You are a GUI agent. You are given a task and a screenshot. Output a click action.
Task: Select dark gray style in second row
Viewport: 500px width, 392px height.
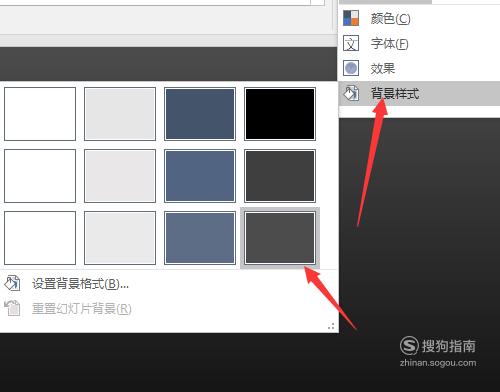click(280, 176)
